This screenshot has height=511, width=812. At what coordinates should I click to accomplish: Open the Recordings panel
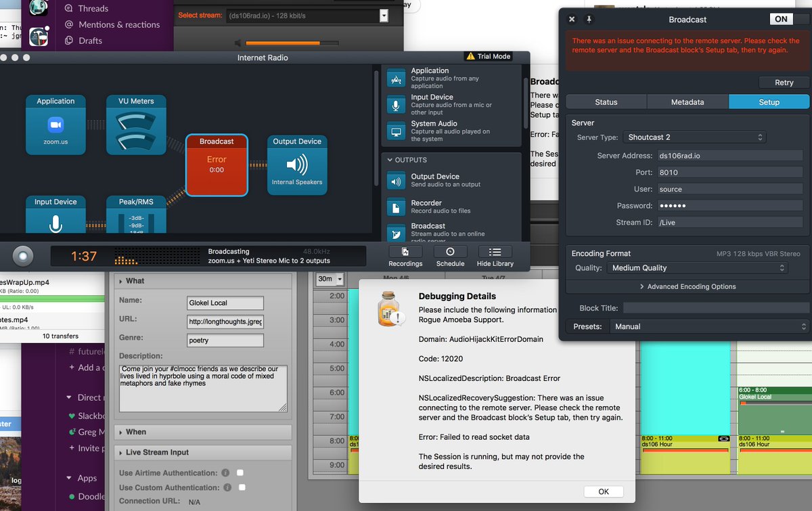405,257
